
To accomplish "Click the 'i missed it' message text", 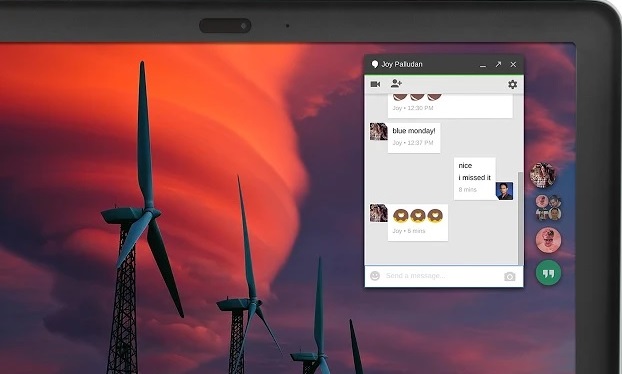I will click(474, 177).
